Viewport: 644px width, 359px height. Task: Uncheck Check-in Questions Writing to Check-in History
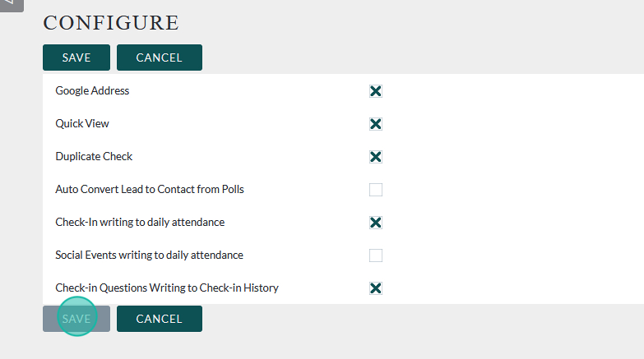click(x=376, y=288)
